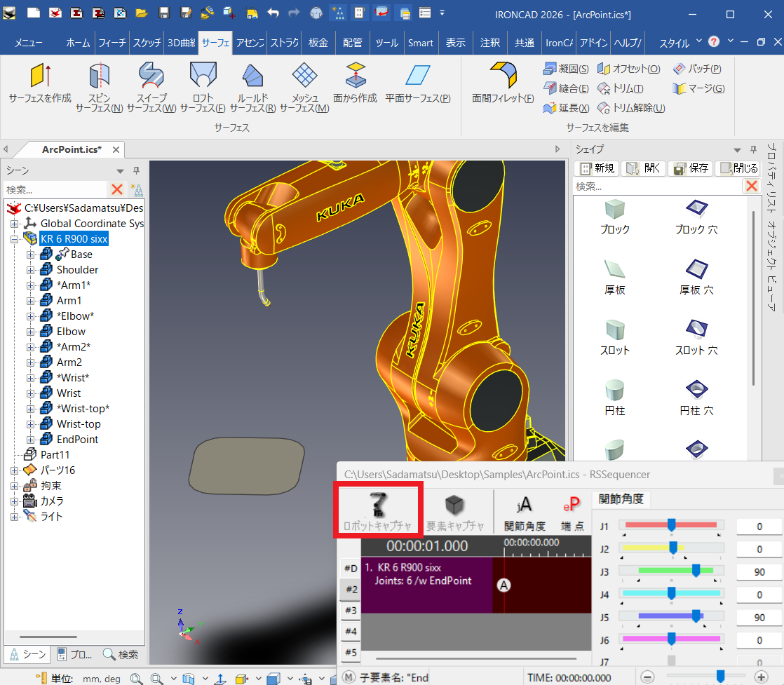Click the save floppy disk icon
Screen dimensions: 784x685
coord(164,13)
